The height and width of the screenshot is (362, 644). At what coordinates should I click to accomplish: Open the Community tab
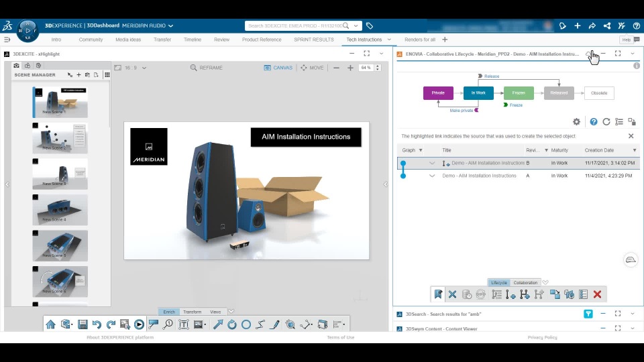tap(91, 40)
